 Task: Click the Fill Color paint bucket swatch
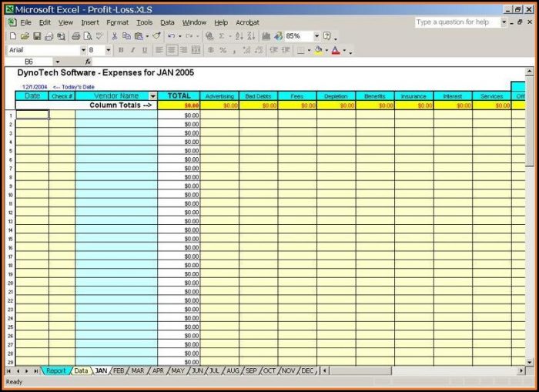pos(318,50)
